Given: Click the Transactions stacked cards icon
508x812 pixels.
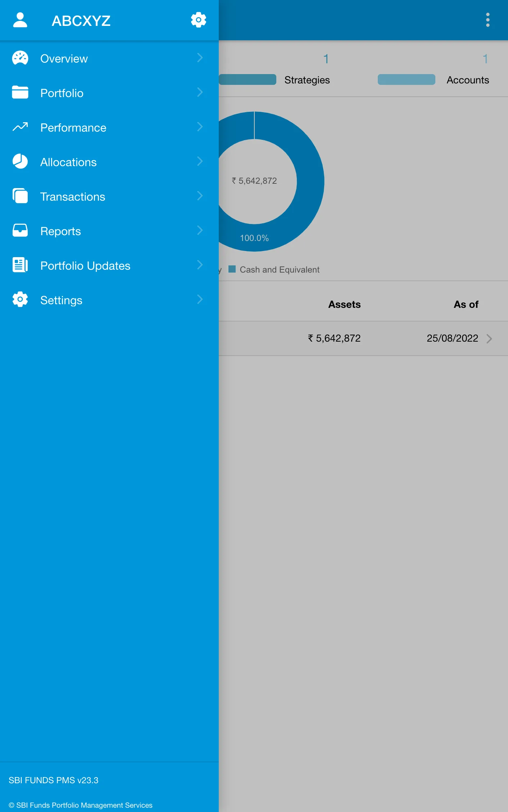Looking at the screenshot, I should [20, 196].
